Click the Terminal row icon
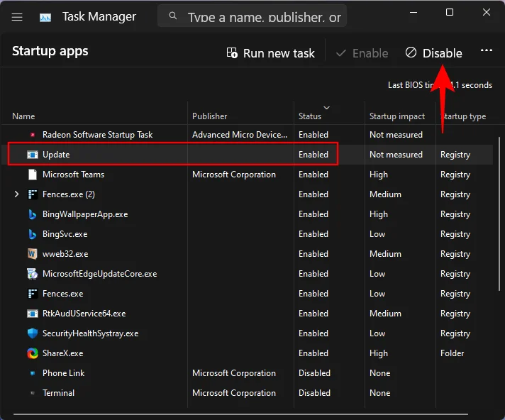This screenshot has height=420, width=505. 33,393
